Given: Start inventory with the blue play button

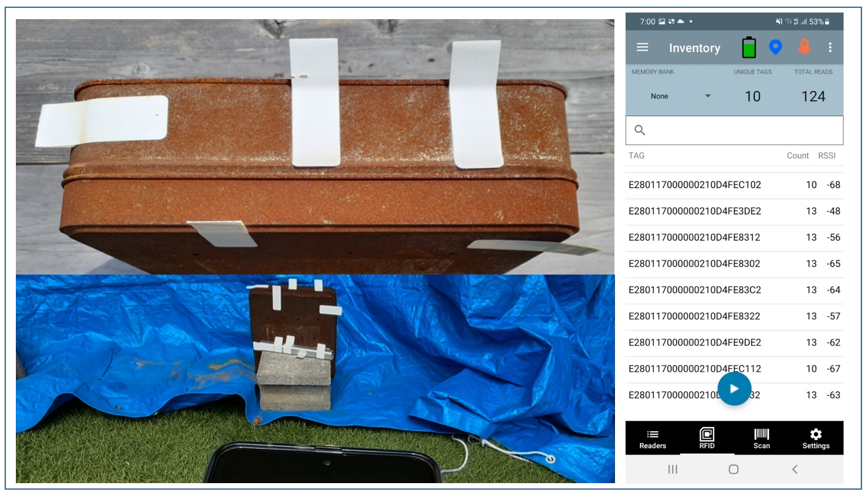Looking at the screenshot, I should coord(734,389).
